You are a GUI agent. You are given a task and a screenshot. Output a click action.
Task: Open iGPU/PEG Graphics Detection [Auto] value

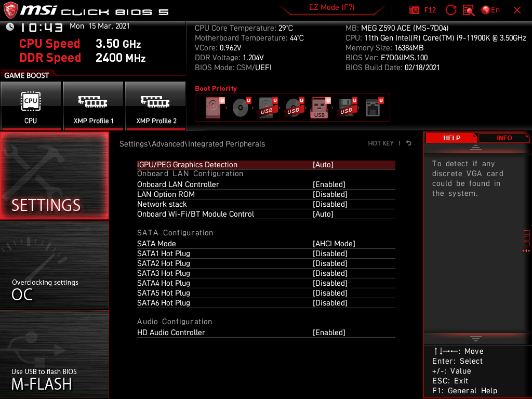click(x=323, y=165)
